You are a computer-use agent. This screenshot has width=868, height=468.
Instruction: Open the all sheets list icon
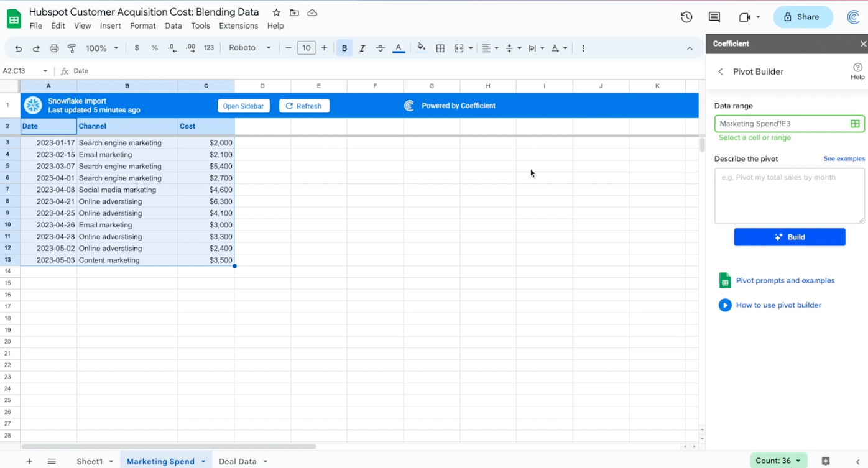coord(52,461)
